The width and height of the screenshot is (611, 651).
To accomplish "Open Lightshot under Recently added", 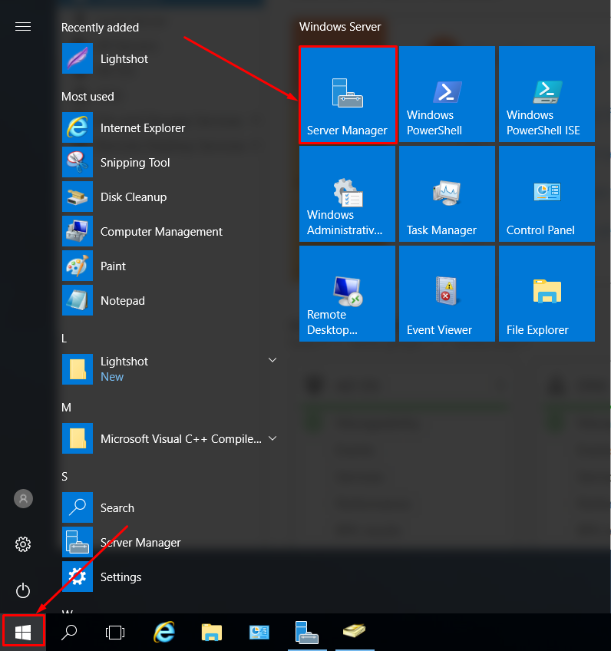I will [x=169, y=59].
